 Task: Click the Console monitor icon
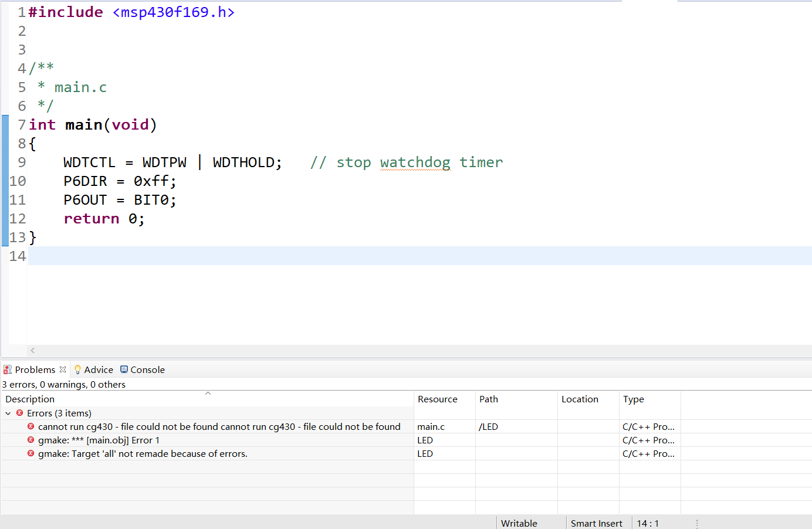click(124, 369)
